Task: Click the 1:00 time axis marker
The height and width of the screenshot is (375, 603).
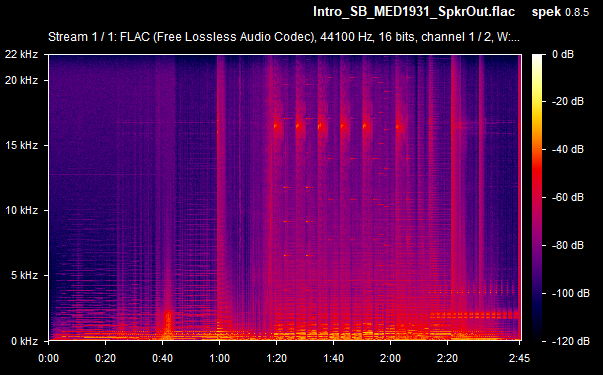Action: pyautogui.click(x=219, y=358)
